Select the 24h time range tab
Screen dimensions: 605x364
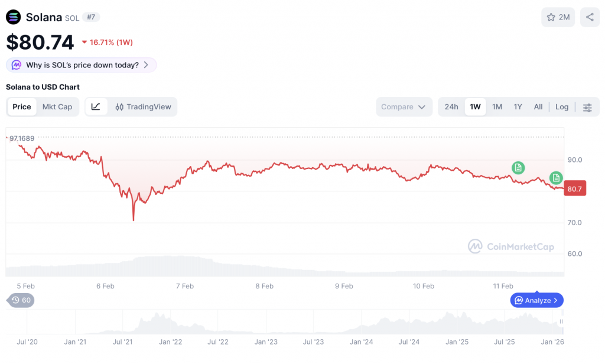click(x=451, y=107)
